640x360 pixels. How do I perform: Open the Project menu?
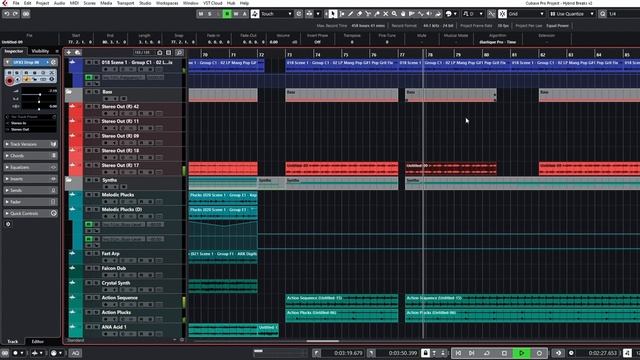pyautogui.click(x=42, y=3)
